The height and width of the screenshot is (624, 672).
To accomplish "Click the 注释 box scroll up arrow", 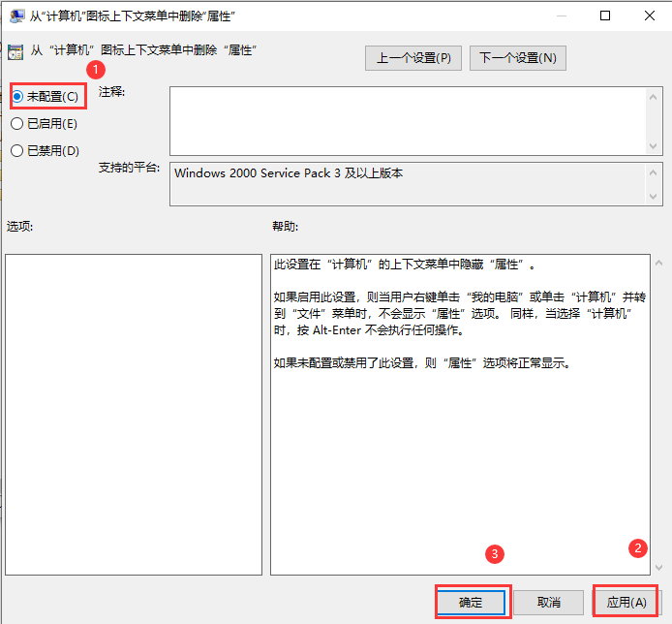I will click(653, 97).
